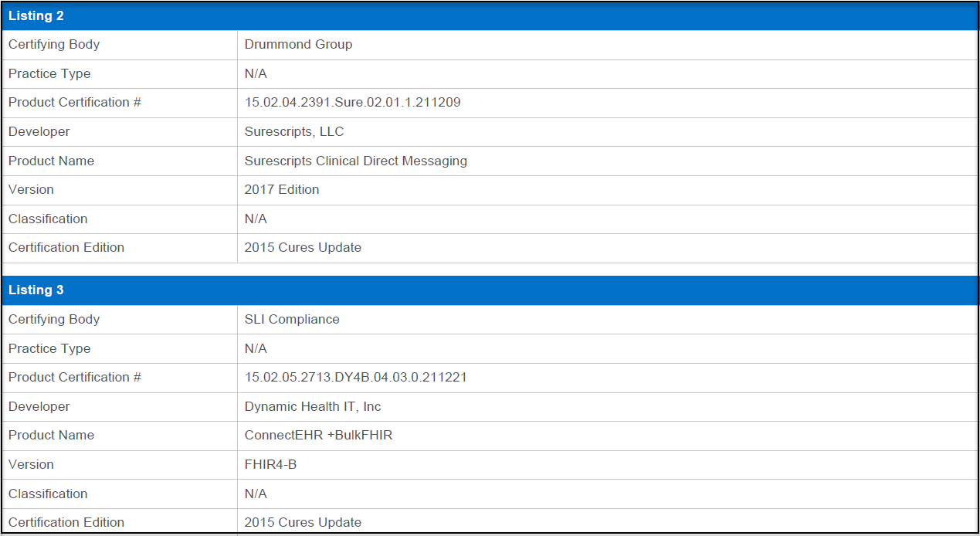Select 2015 Cures Update under Listing 2
Viewport: 980px width, 536px height.
[302, 247]
